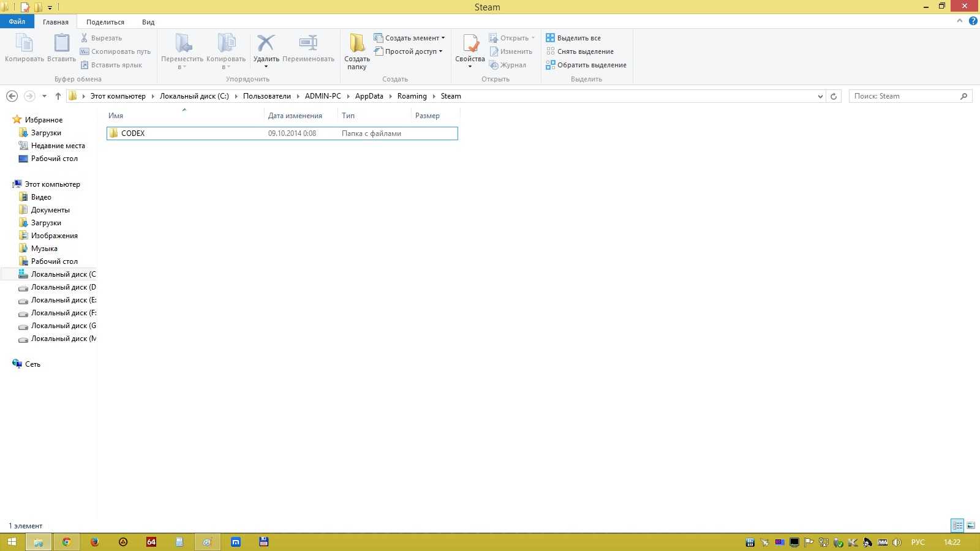This screenshot has width=980, height=551.
Task: Collapse the ribbon with the chevron
Action: point(960,21)
